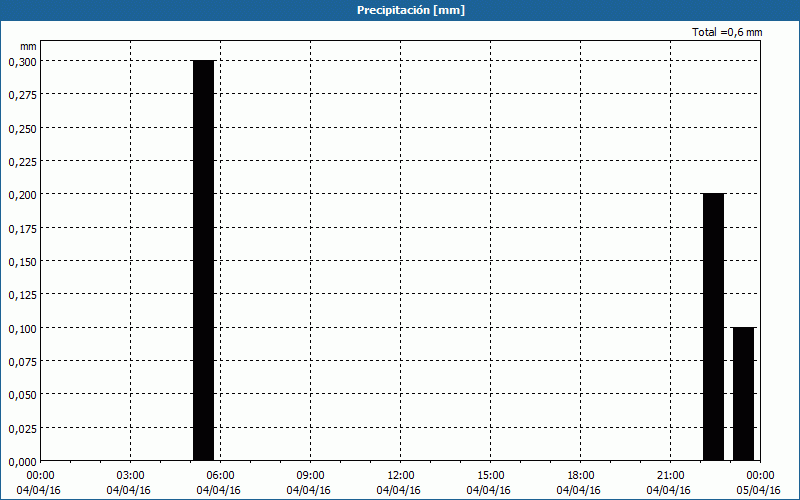Click the 15:00 time axis label
Image resolution: width=800 pixels, height=500 pixels.
[490, 476]
